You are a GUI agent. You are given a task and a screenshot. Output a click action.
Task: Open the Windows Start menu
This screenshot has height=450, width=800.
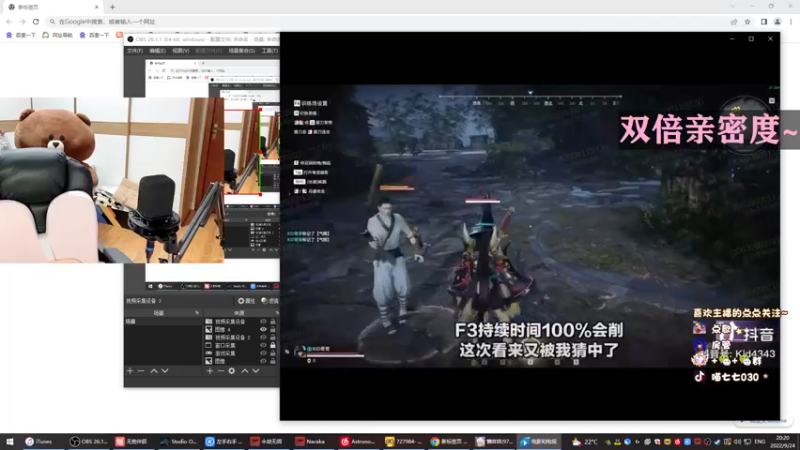point(9,442)
